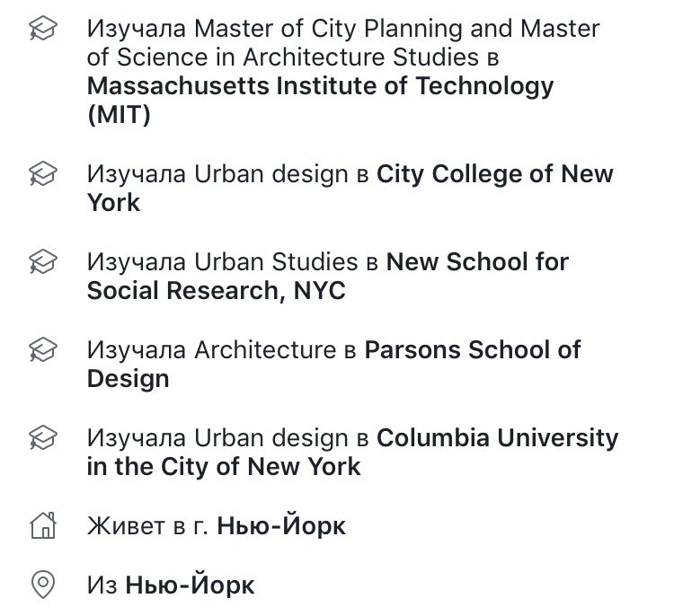Image resolution: width=674 pixels, height=616 pixels.
Task: Open current city Нью-Йорк link after Живет
Action: tap(281, 525)
